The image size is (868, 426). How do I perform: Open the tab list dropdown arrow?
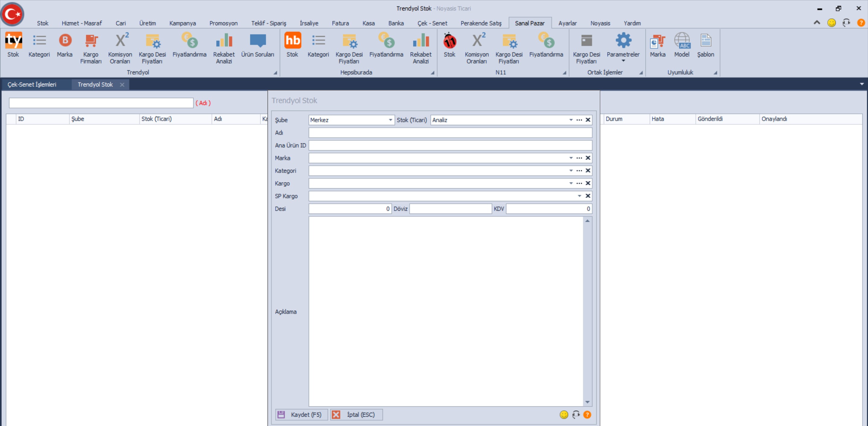(862, 84)
